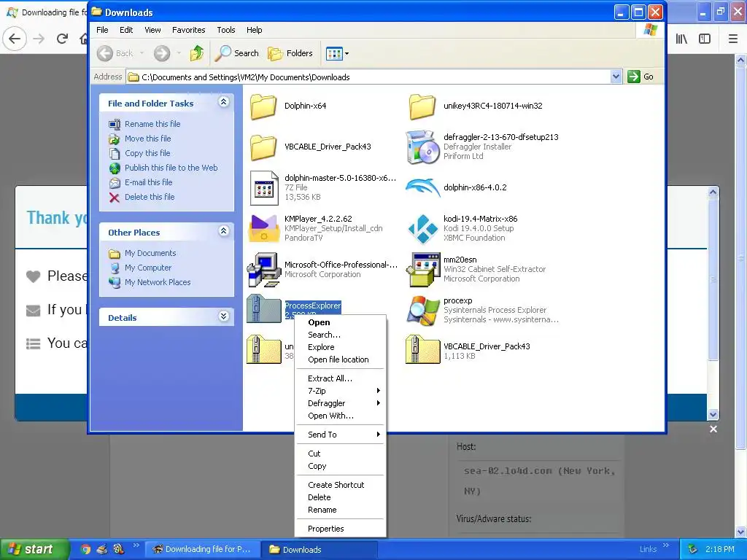This screenshot has height=560, width=747.
Task: Expand the Defraggler submenu
Action: 340,403
